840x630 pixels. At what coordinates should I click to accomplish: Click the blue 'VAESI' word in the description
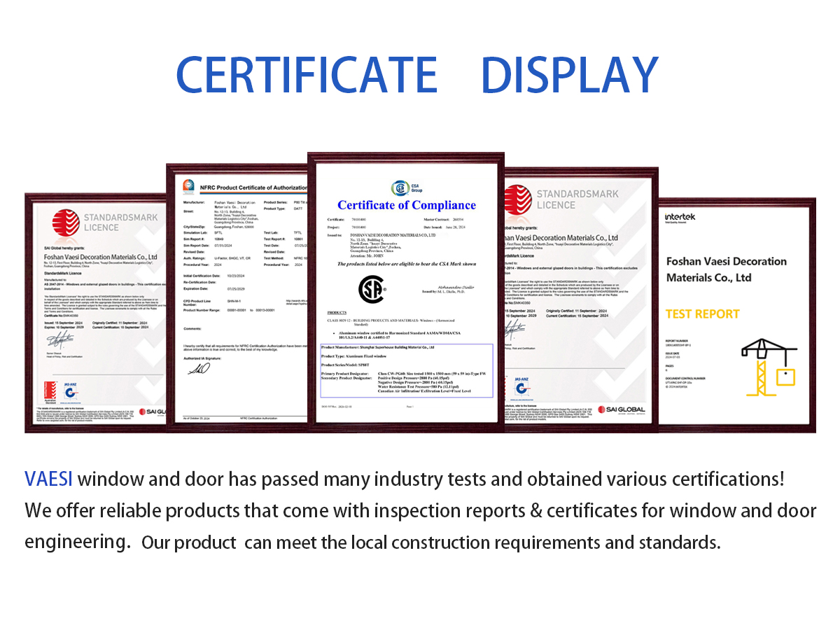point(49,479)
